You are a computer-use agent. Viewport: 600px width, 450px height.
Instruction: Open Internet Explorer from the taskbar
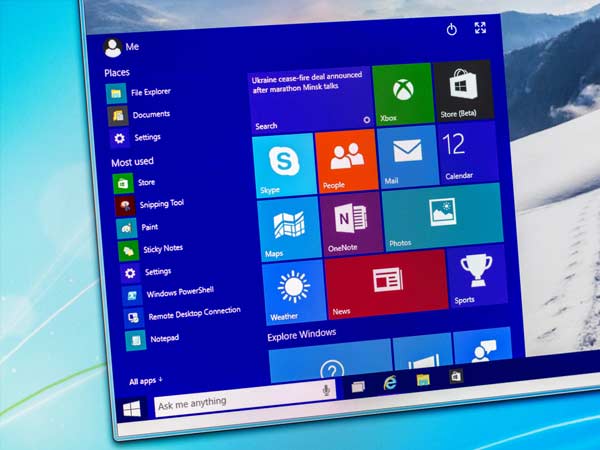391,382
